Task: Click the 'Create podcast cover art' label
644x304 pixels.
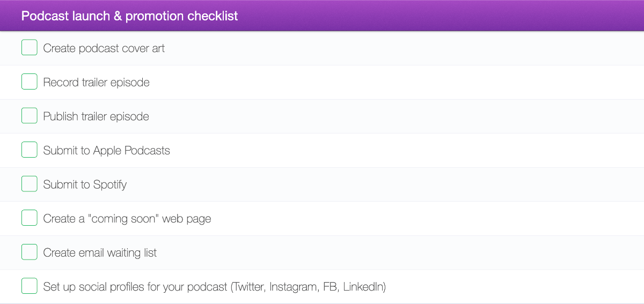Action: (104, 48)
